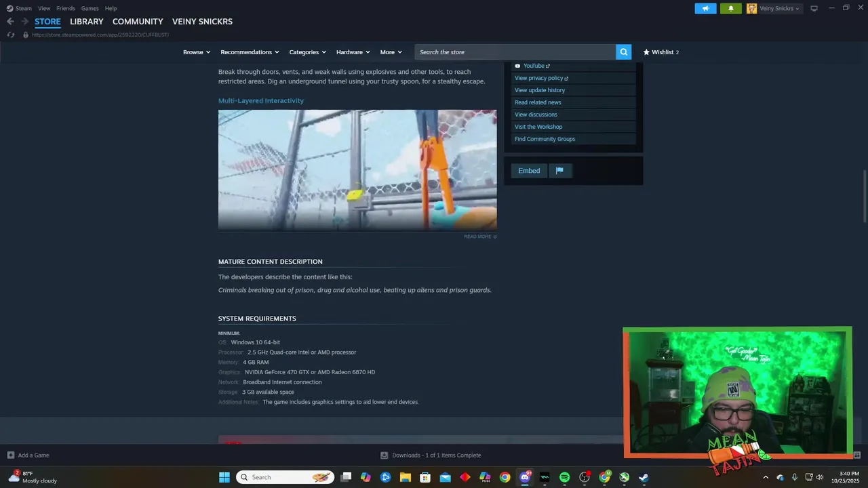Switch to the STORE tab
Screen dimensions: 868x488
pyautogui.click(x=47, y=22)
